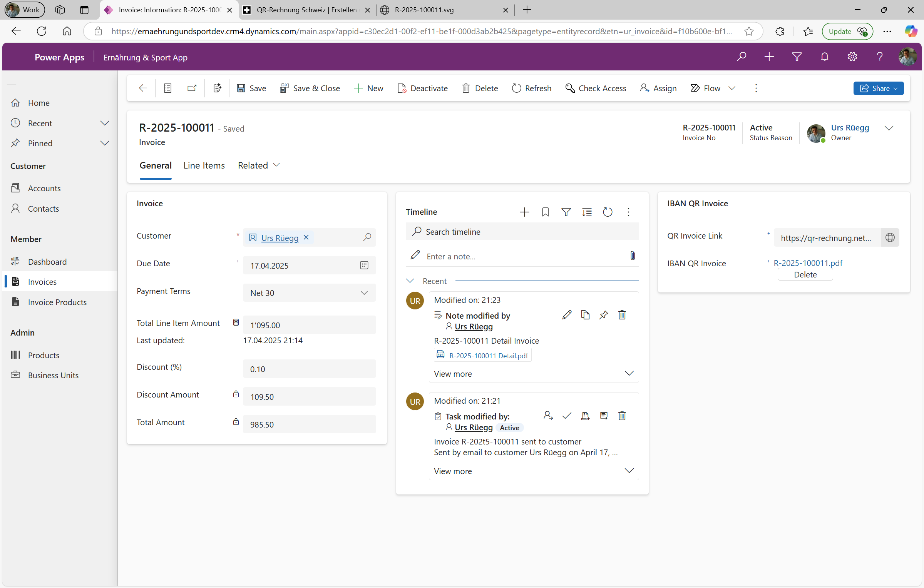Add a timeline record with plus icon

524,212
